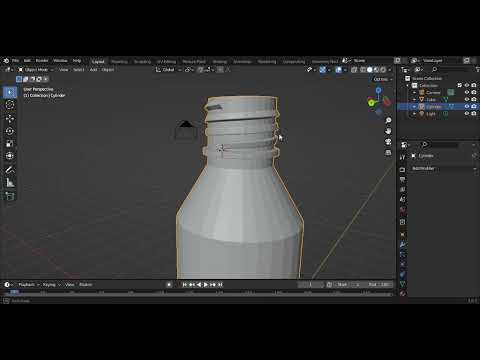Open the Keying dropdown in timeline
The height and width of the screenshot is (360, 480).
(x=51, y=285)
